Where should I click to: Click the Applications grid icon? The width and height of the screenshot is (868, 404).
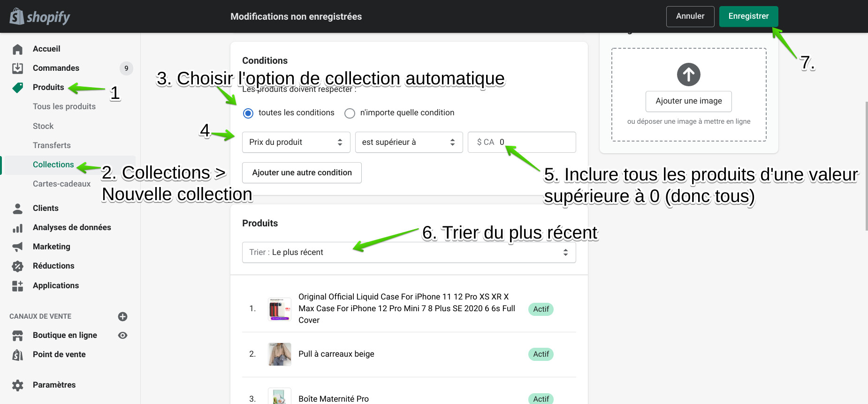pyautogui.click(x=18, y=286)
